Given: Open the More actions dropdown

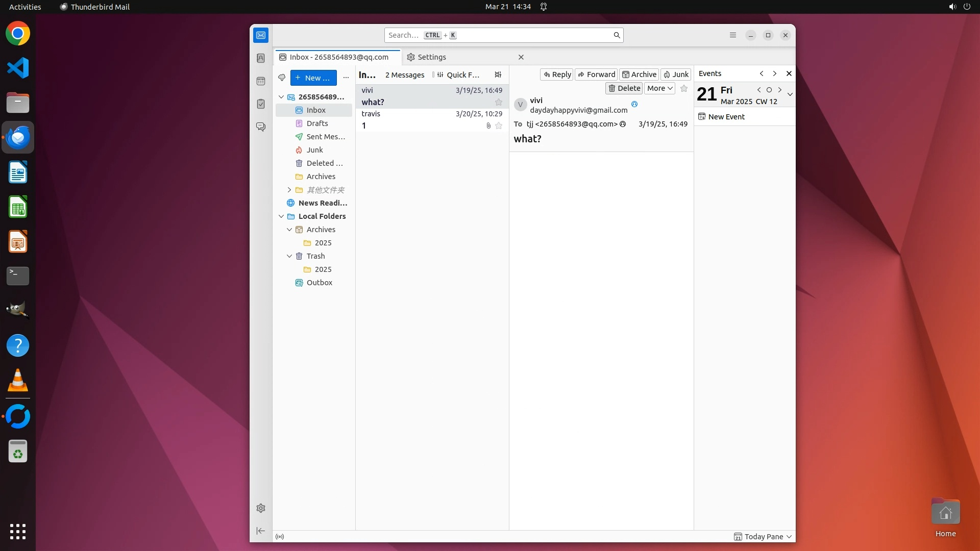Looking at the screenshot, I should click(659, 88).
